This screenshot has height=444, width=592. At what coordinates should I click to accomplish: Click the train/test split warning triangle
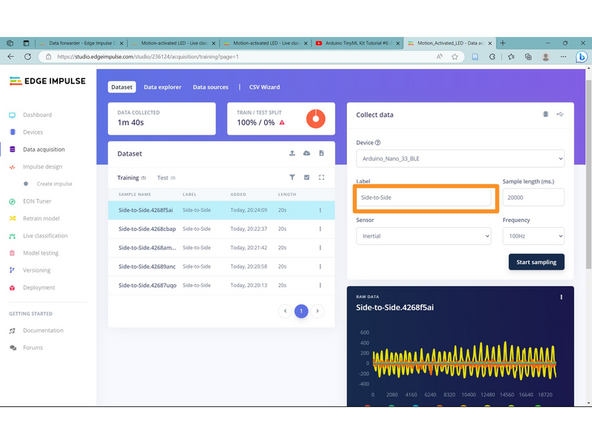282,122
